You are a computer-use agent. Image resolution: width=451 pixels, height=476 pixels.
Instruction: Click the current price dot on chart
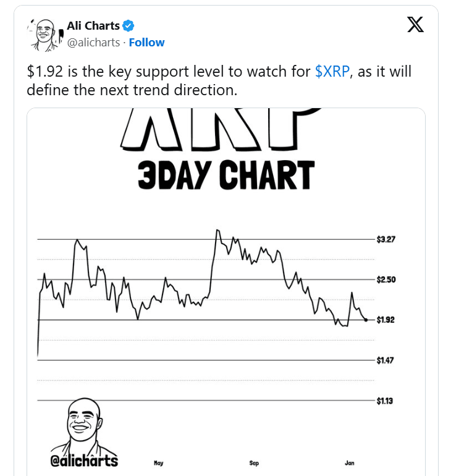pyautogui.click(x=366, y=320)
